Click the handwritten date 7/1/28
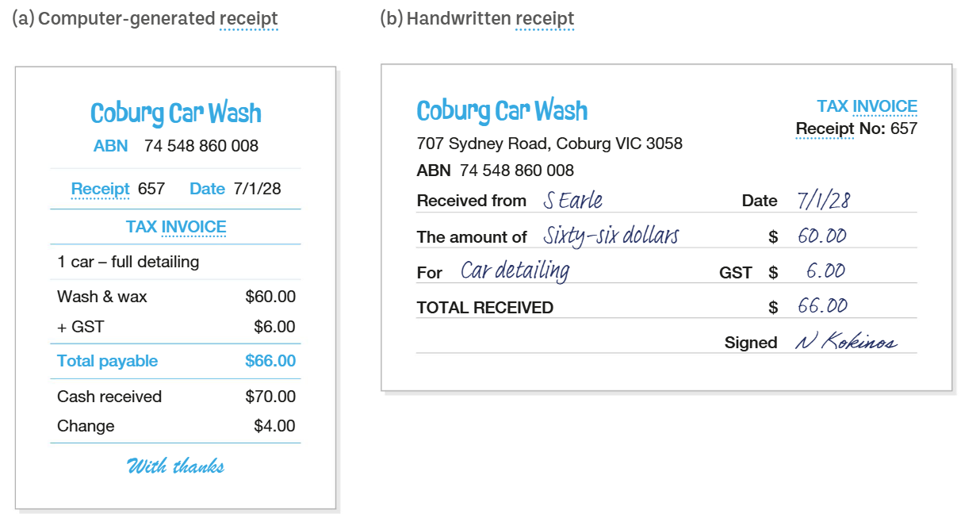The image size is (980, 514). pos(824,201)
